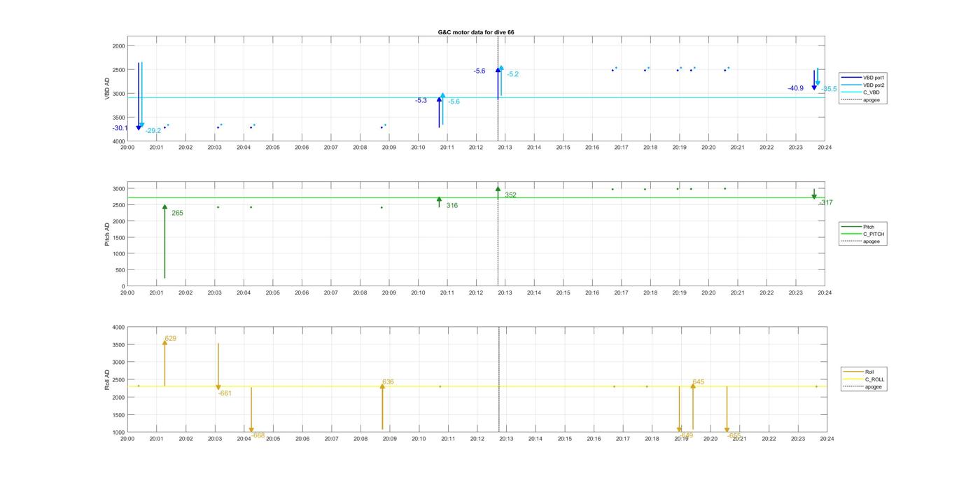Viewport: 980px width, 485px height.
Task: Select the "-661" roll data label
Action: pyautogui.click(x=225, y=393)
